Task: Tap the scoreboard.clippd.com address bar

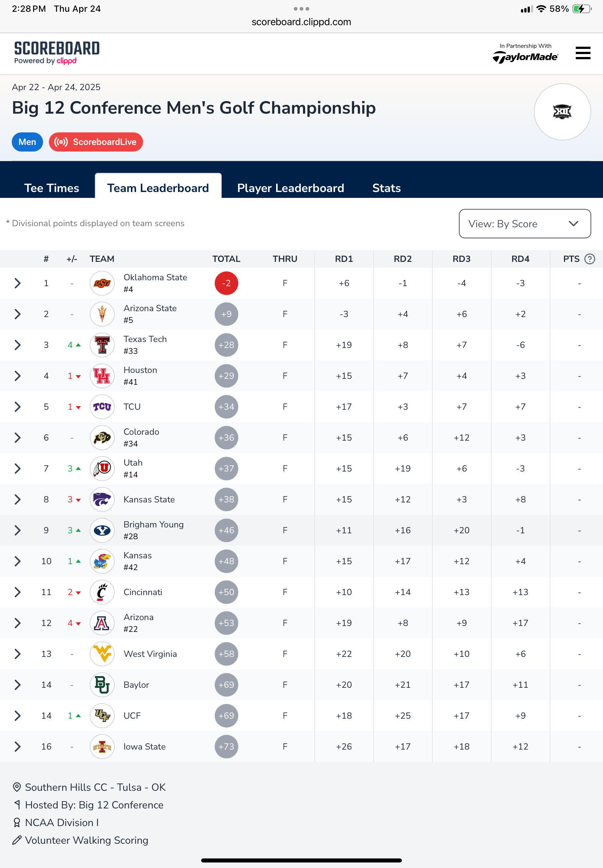Action: coord(301,22)
